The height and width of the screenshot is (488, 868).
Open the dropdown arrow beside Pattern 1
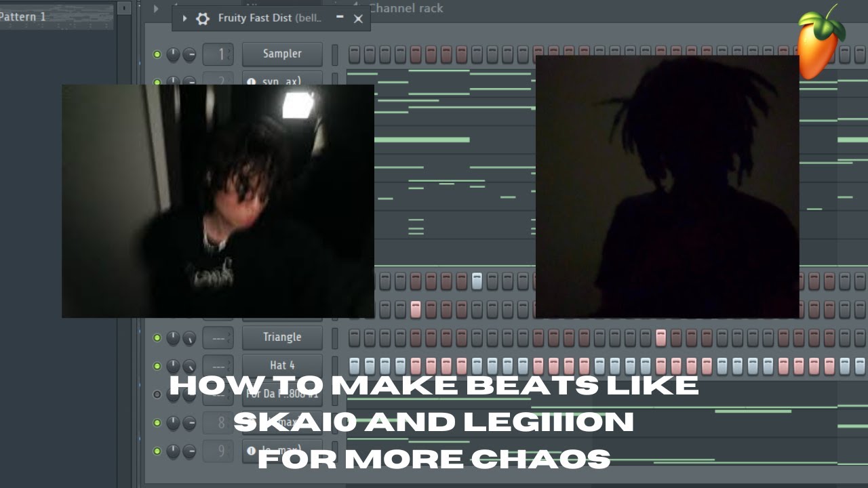pyautogui.click(x=123, y=9)
